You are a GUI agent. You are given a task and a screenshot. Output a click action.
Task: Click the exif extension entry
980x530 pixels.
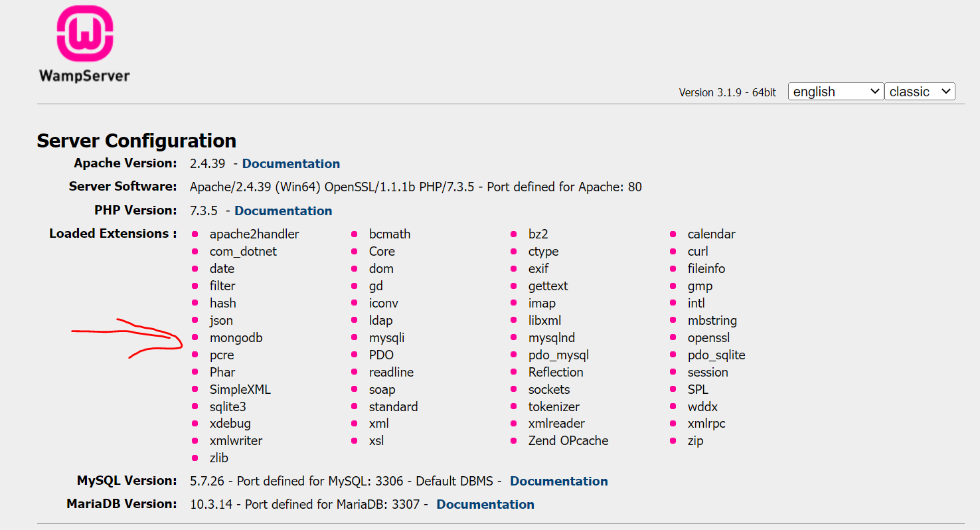click(x=538, y=268)
